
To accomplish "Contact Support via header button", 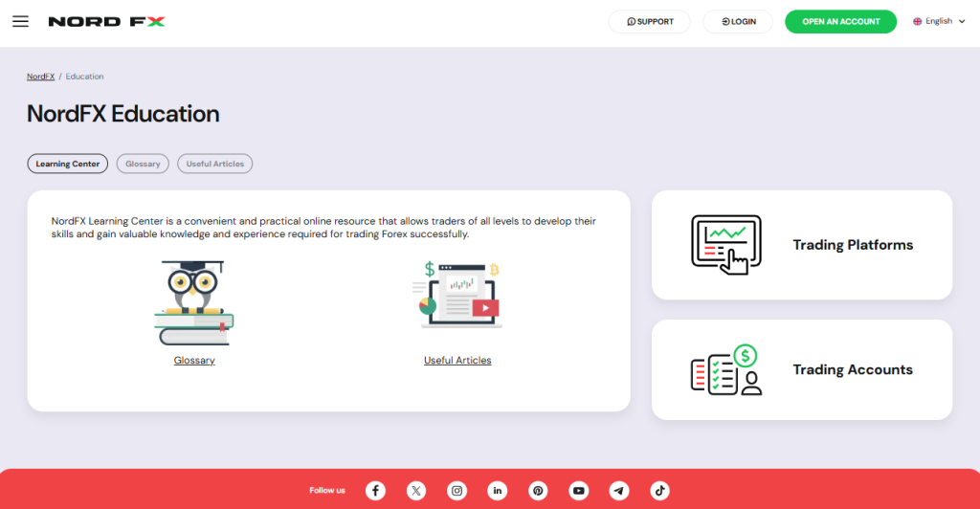I will pyautogui.click(x=650, y=21).
